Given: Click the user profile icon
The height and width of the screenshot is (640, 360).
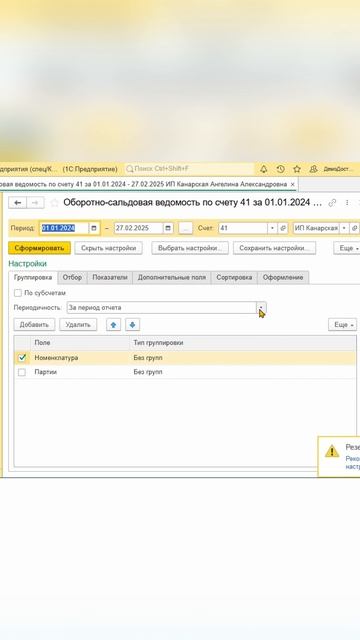Looking at the screenshot, I should pyautogui.click(x=313, y=169).
